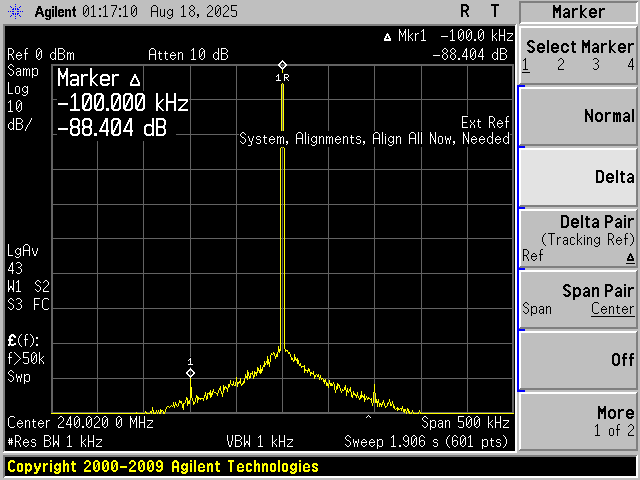Click the Sweep 1.906 s (601 pts) label
Viewport: 640px width, 480px height.
[426, 442]
